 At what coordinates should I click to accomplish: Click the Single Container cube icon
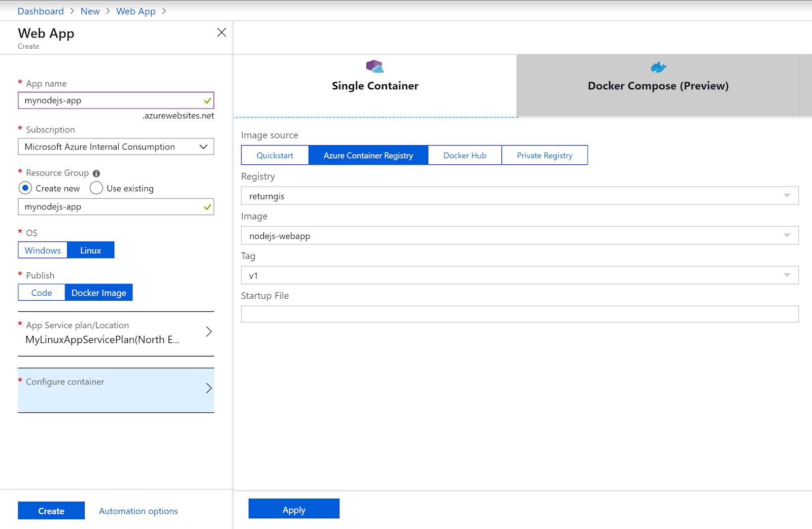(x=374, y=66)
